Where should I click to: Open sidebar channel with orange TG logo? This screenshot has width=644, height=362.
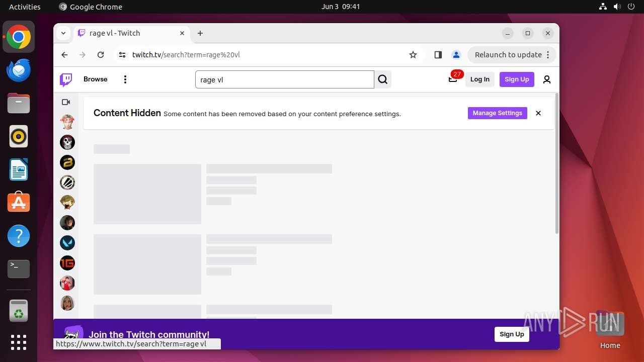(x=67, y=263)
